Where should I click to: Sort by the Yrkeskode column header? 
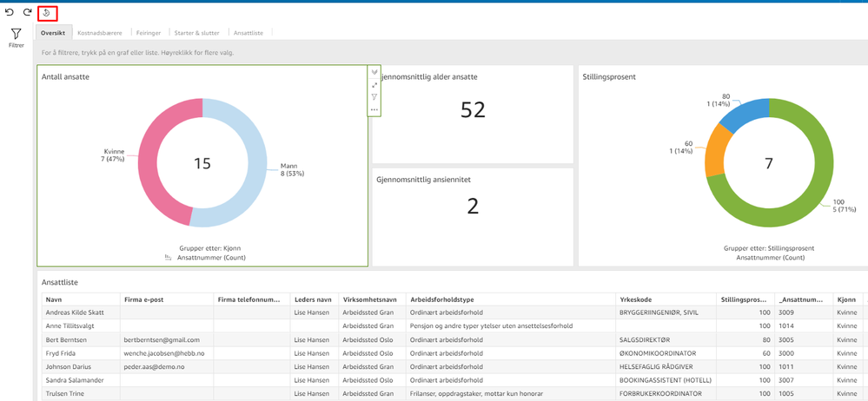[634, 299]
